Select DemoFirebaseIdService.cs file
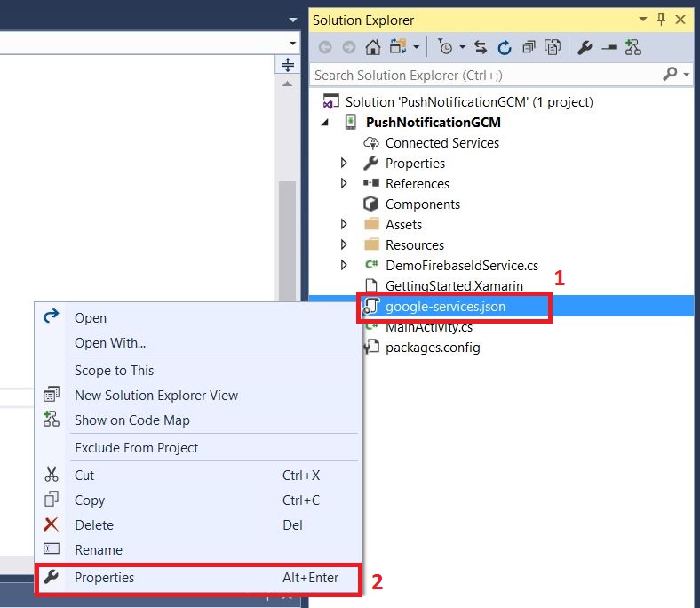700x608 pixels. click(462, 266)
